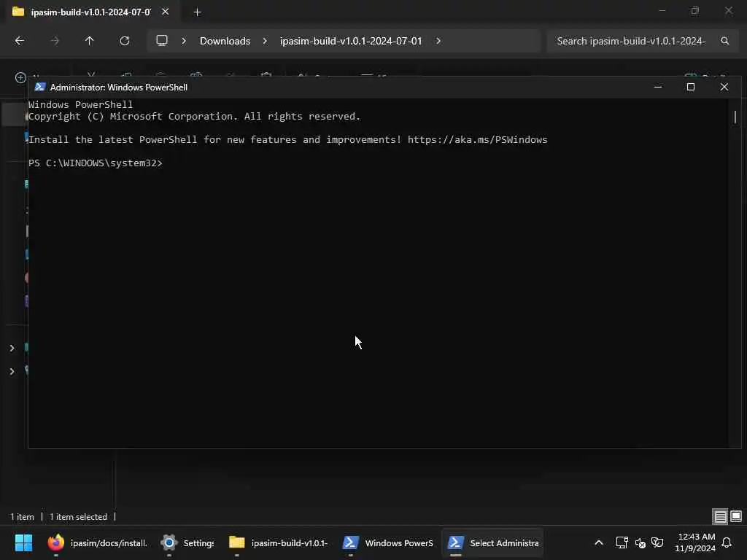Close the File Explorer window
The image size is (747, 560).
click(729, 10)
